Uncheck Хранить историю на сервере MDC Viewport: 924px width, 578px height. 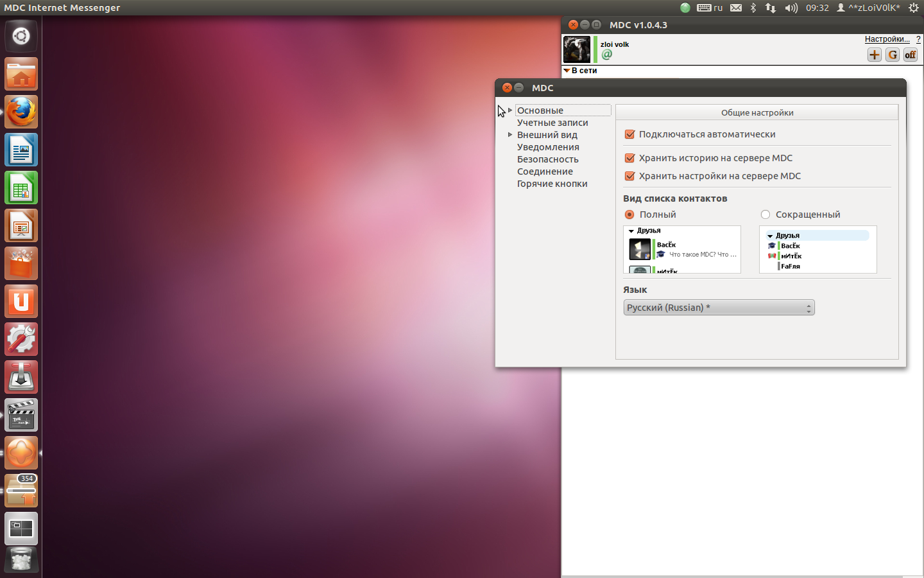[629, 158]
